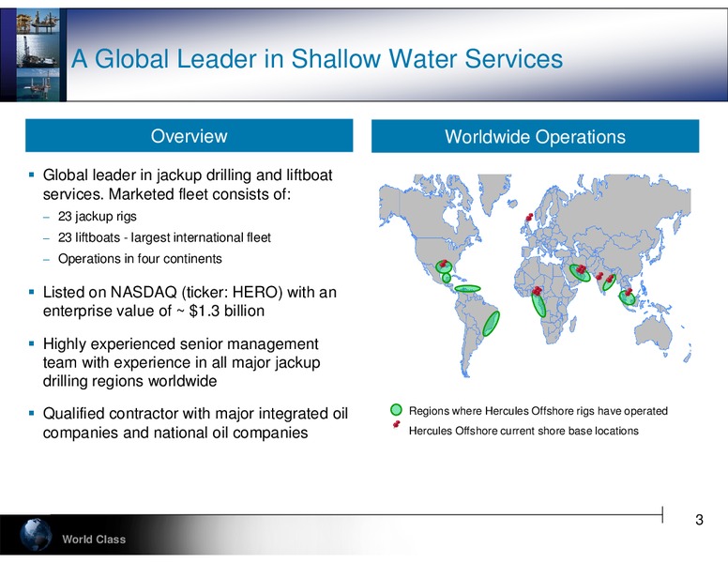This screenshot has height=563, width=728.
Task: Click the offshore rig photo strip in header
Action: (38, 54)
